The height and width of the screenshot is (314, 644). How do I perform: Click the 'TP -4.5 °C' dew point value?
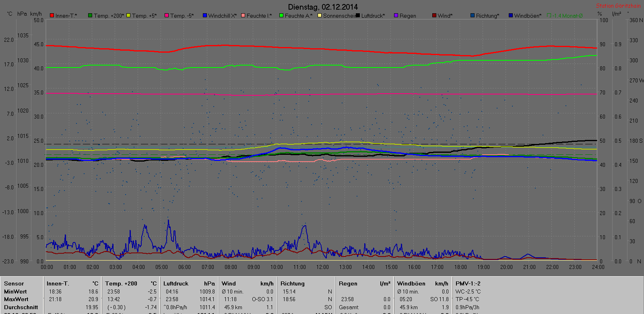point(467,299)
